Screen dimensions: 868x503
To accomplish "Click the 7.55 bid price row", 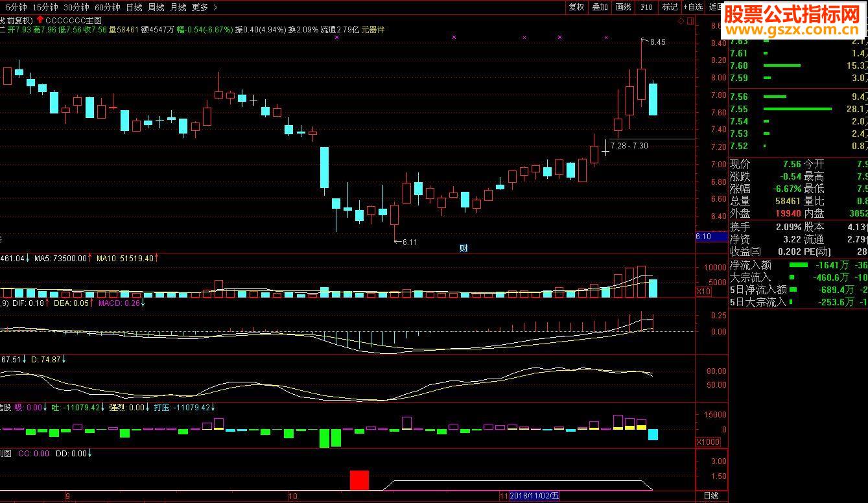I will (799, 109).
